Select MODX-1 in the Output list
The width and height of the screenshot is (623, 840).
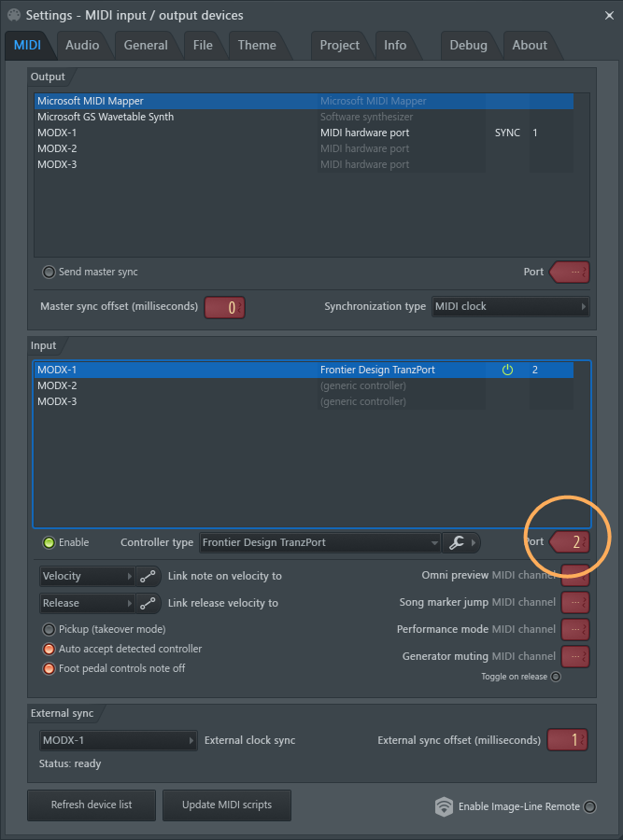tap(304, 133)
